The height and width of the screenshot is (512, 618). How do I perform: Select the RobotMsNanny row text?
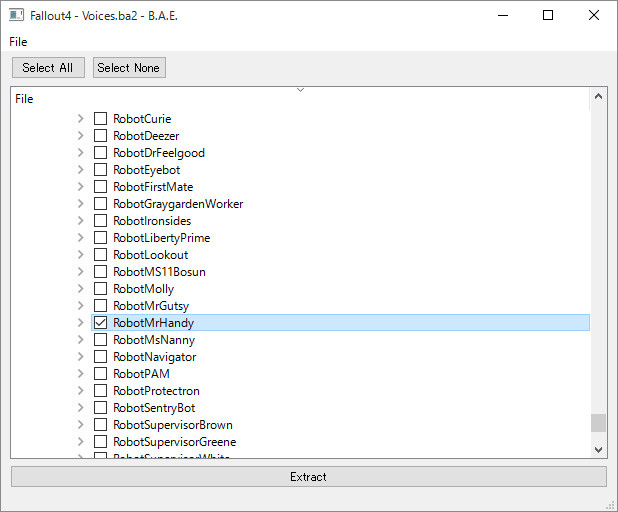tap(154, 340)
